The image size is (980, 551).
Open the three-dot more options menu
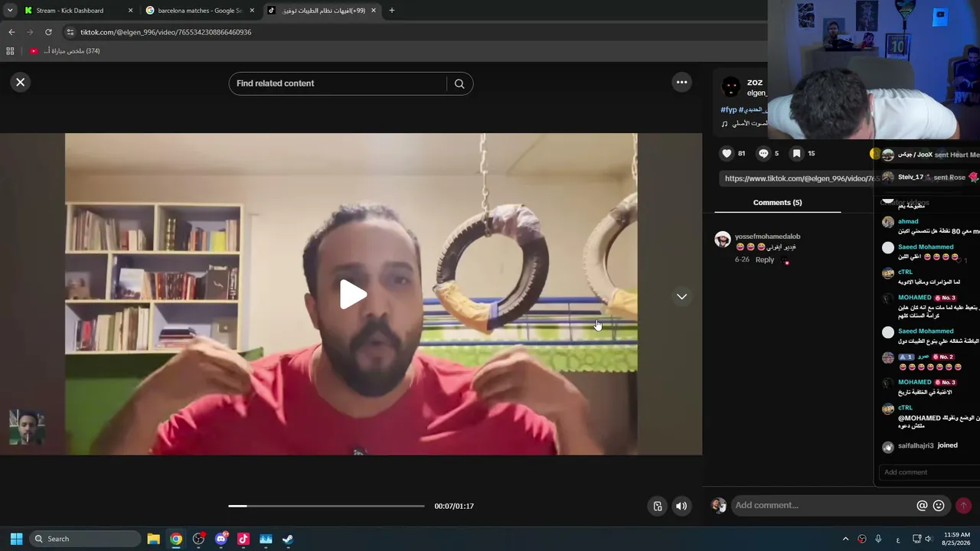pos(681,83)
